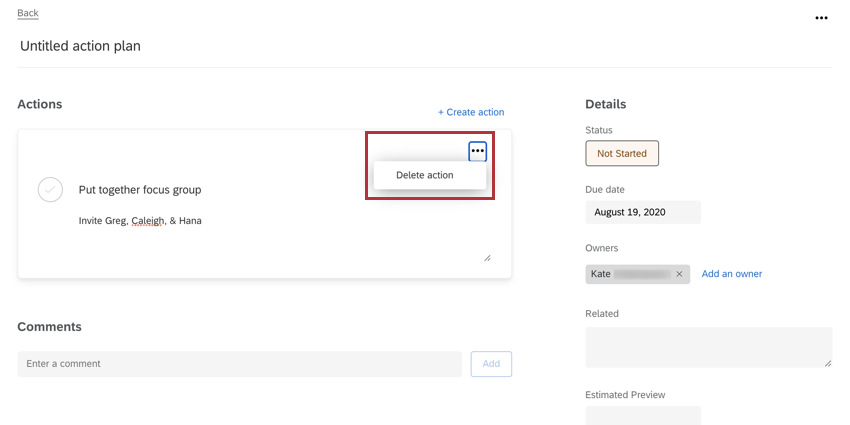Remove Kate from owners with X
The image size is (850, 425).
[679, 274]
